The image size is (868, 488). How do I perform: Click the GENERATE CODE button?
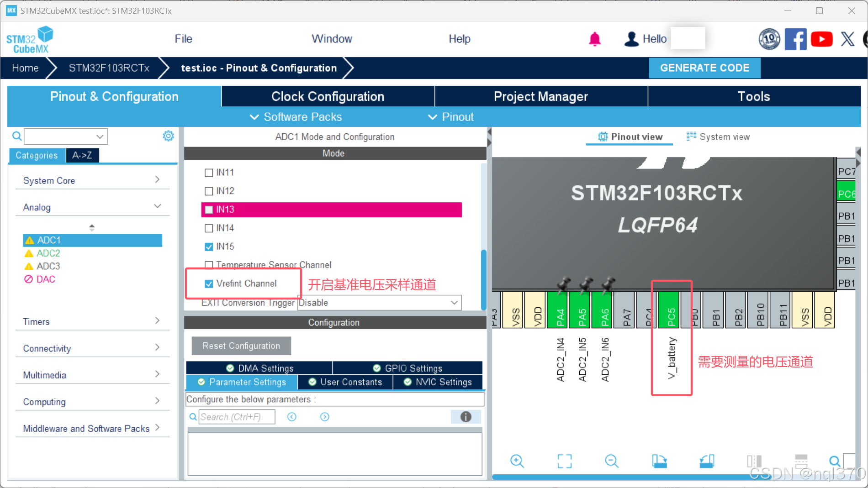point(704,68)
